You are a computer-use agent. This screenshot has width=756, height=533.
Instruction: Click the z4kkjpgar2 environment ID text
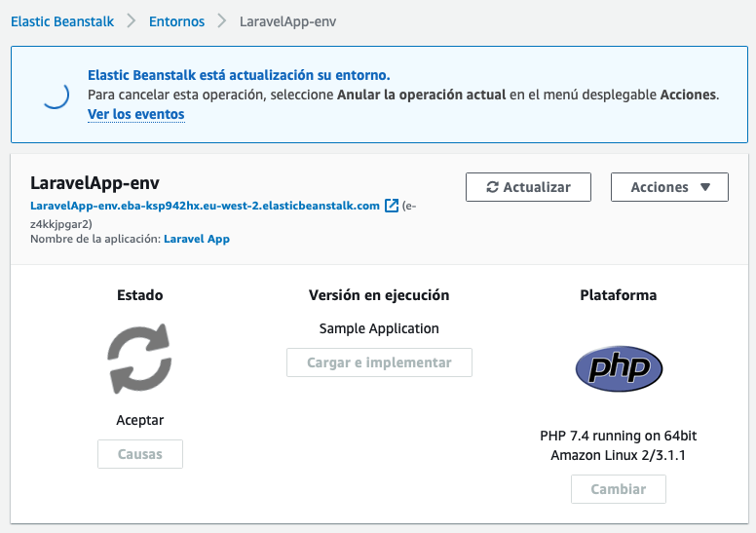click(x=61, y=224)
